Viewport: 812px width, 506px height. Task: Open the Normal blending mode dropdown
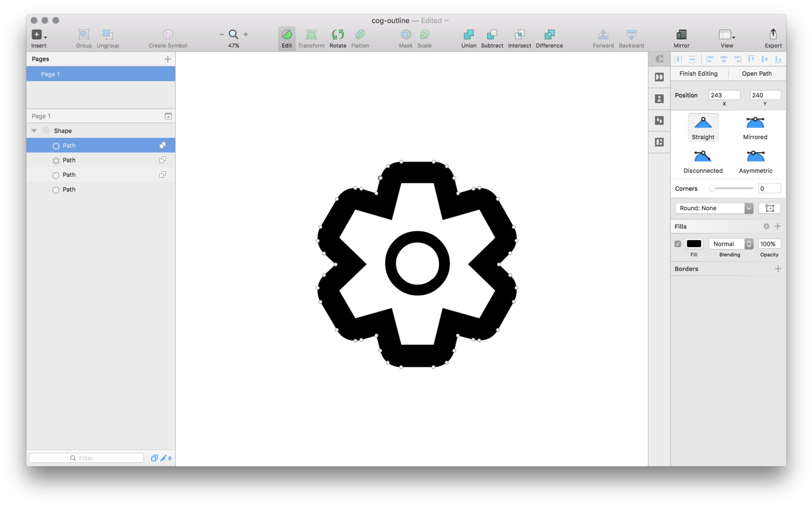731,244
